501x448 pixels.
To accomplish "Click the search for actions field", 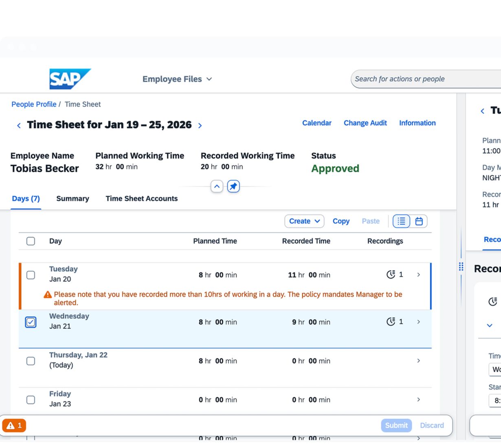I will 424,79.
